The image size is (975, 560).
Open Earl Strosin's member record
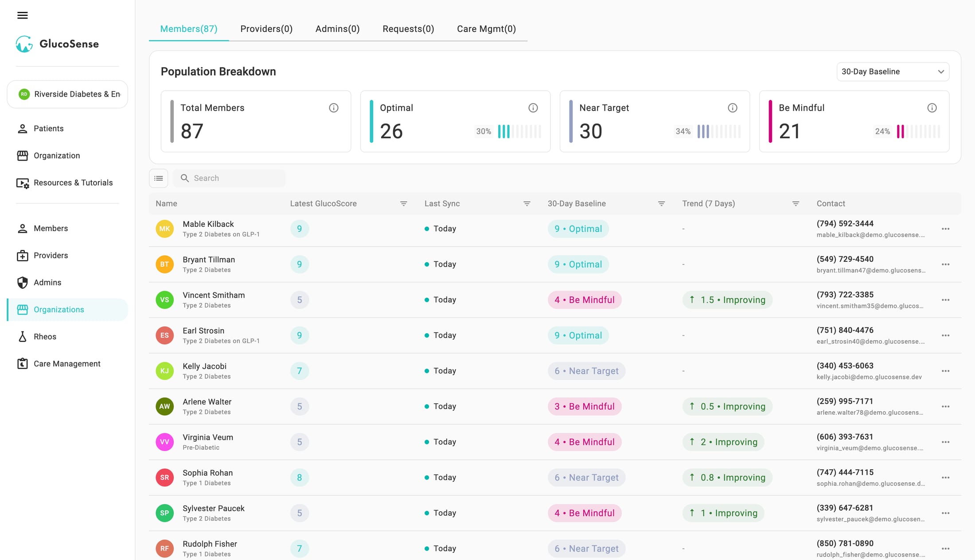click(555, 335)
